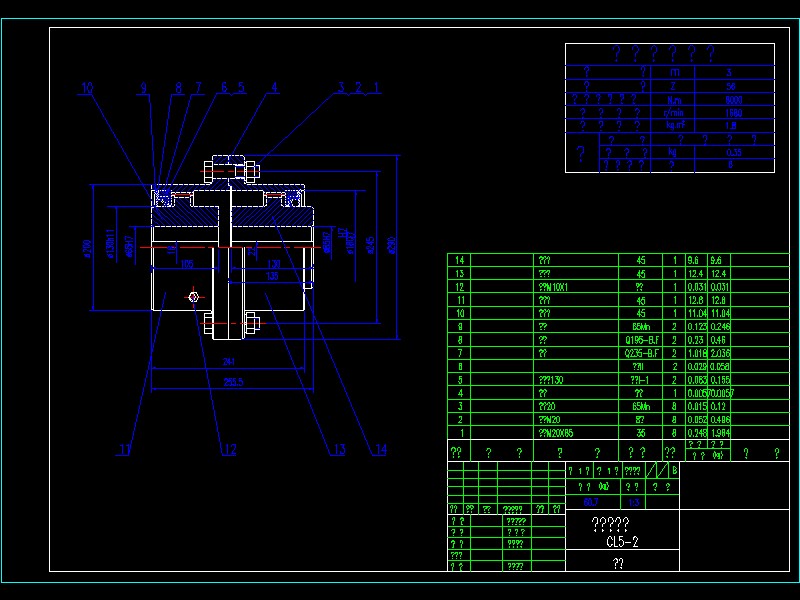Select item number 12 in parts list

(459, 287)
